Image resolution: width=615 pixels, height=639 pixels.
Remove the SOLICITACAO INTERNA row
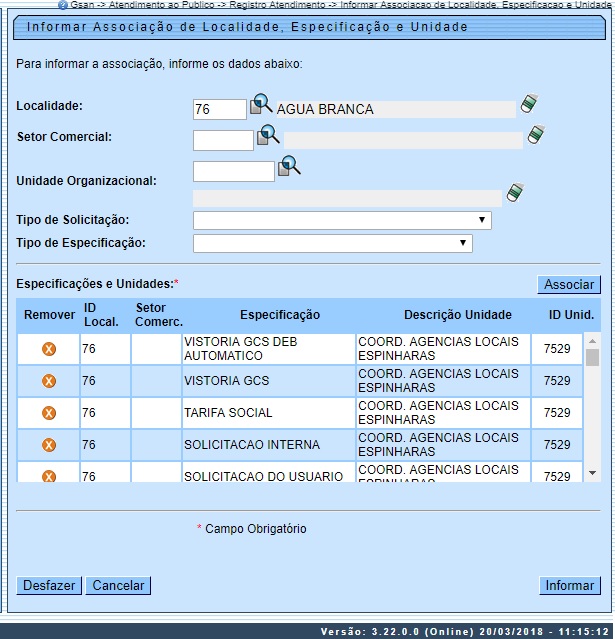click(48, 445)
